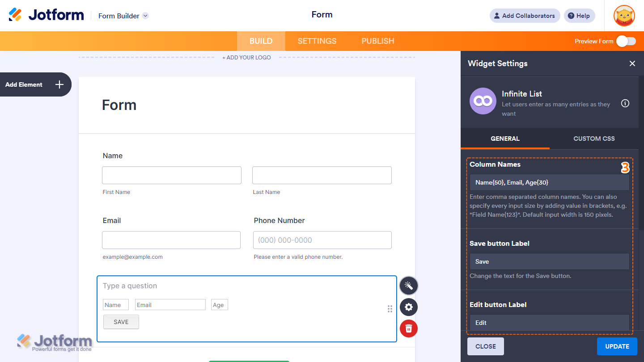Switch to the SETTINGS tab

[317, 41]
